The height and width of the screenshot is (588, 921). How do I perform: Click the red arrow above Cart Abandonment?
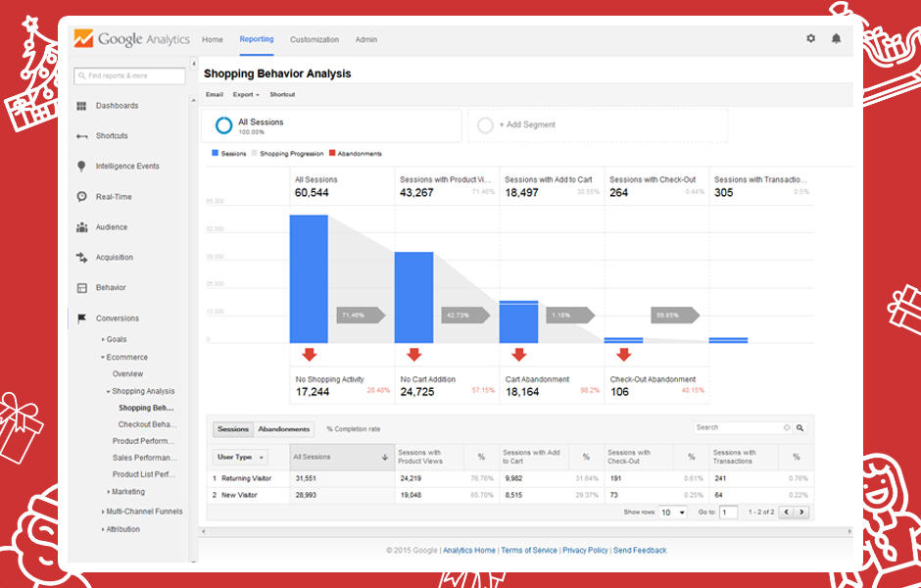click(518, 354)
